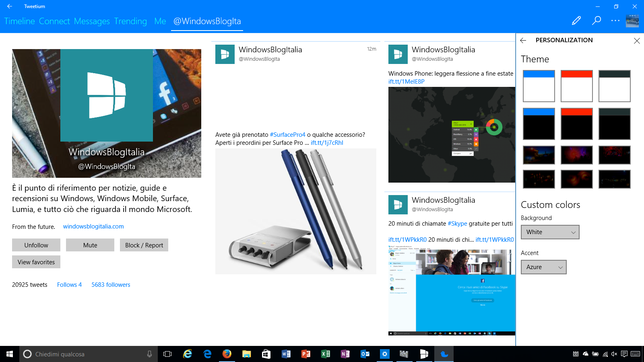This screenshot has width=644, height=362.
Task: Open ift.tt/1j7cRhI link
Action: 327,143
